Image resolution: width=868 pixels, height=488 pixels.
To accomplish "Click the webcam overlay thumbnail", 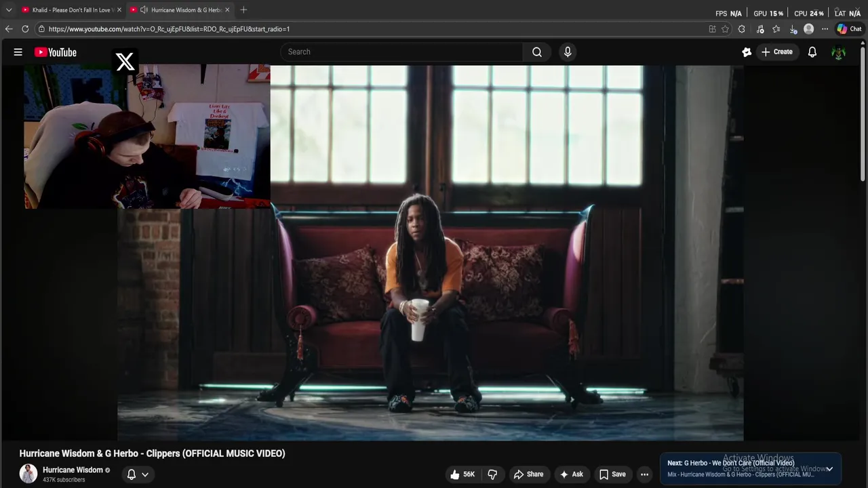I will [x=147, y=136].
